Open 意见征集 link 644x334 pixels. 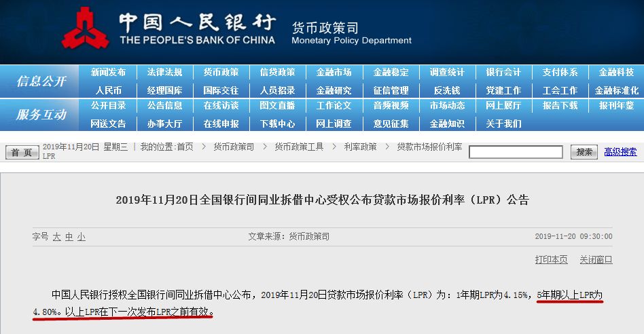coord(391,124)
